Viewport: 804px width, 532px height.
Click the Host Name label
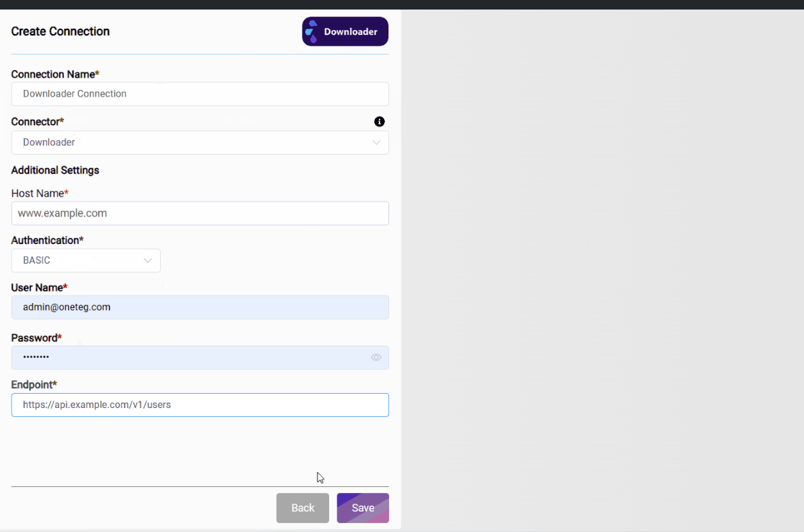pyautogui.click(x=40, y=193)
